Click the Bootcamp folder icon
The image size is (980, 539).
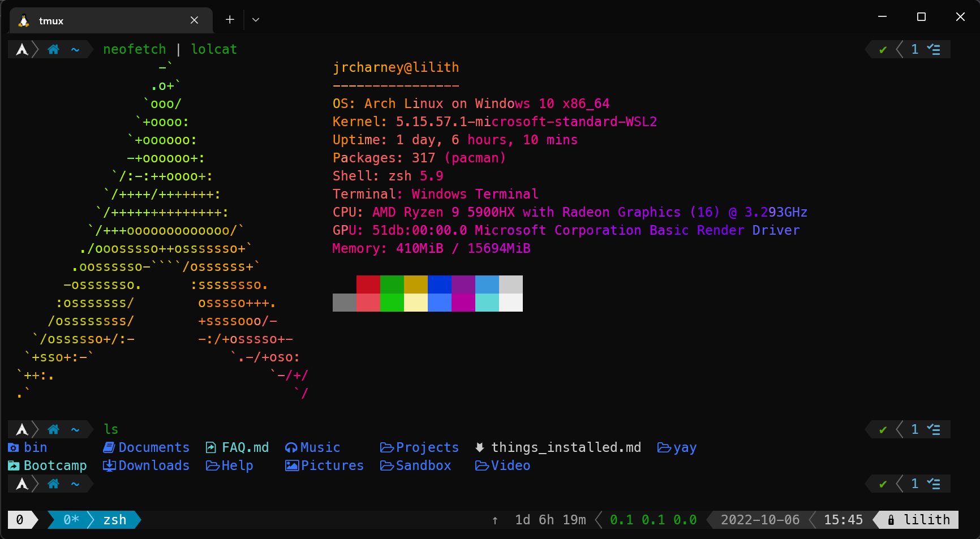pyautogui.click(x=14, y=466)
